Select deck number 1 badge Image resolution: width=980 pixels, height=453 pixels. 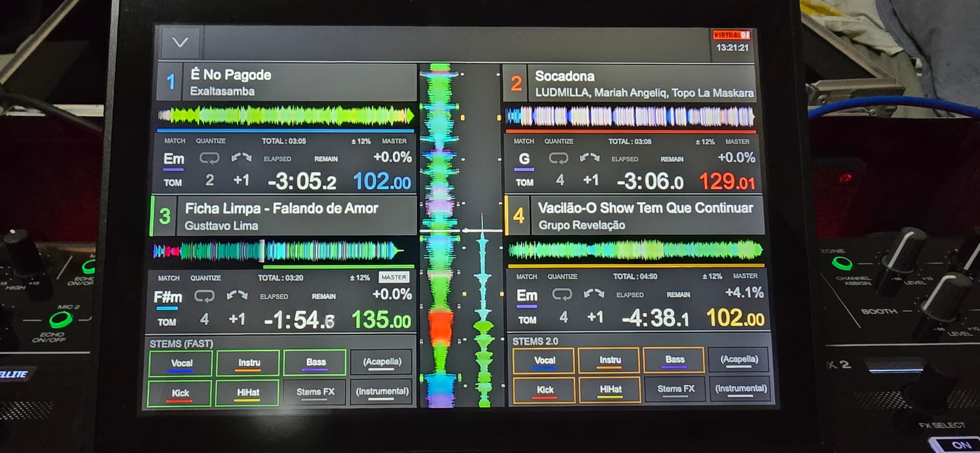(x=170, y=82)
